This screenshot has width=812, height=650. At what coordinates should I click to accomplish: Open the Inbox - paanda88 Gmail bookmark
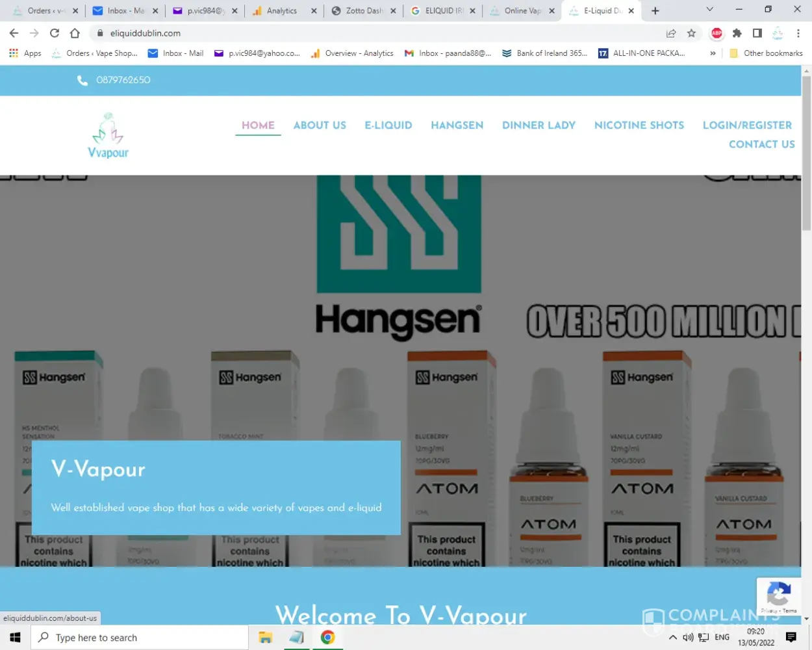448,53
